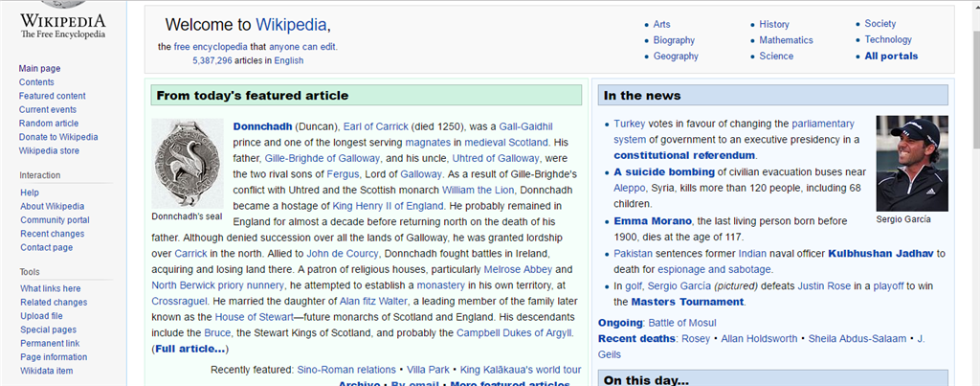The width and height of the screenshot is (980, 386).
Task: Open John de Courcy link
Action: [343, 254]
